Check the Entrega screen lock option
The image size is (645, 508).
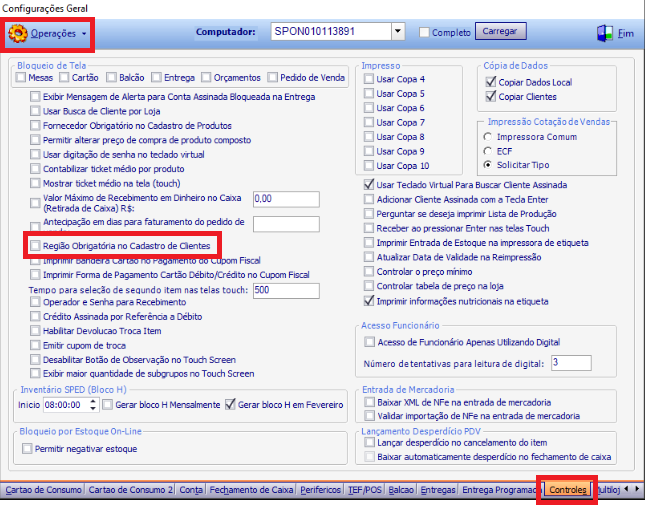click(156, 77)
